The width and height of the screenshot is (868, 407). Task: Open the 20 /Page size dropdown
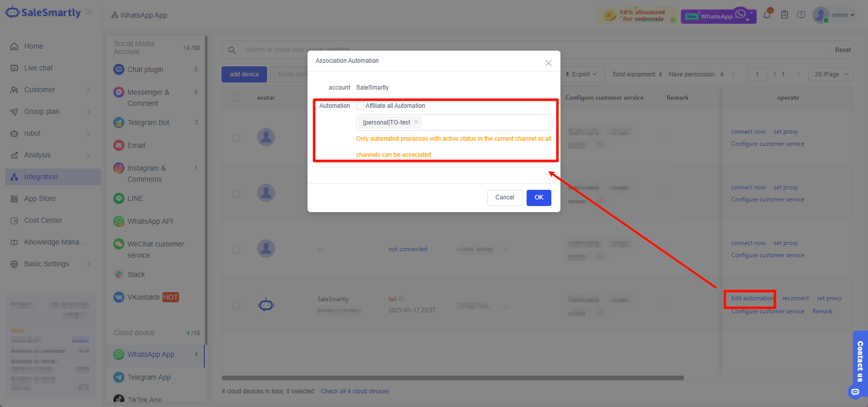pyautogui.click(x=831, y=74)
